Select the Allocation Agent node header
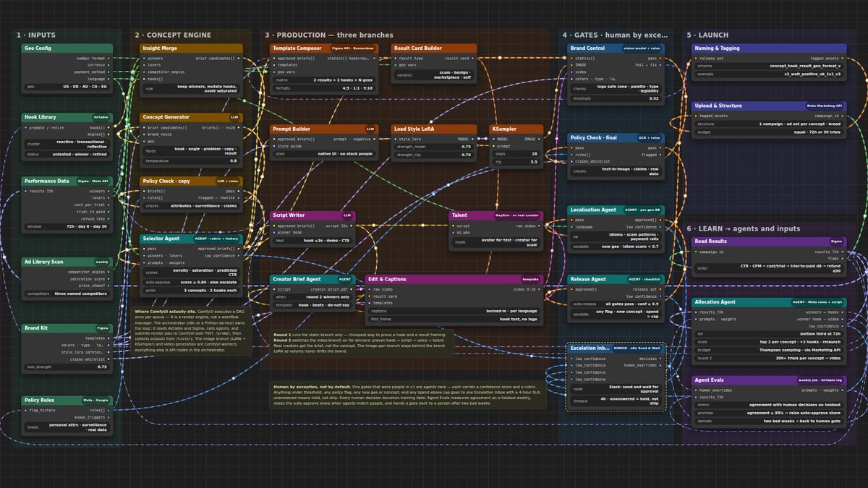This screenshot has width=868, height=488. (x=769, y=301)
